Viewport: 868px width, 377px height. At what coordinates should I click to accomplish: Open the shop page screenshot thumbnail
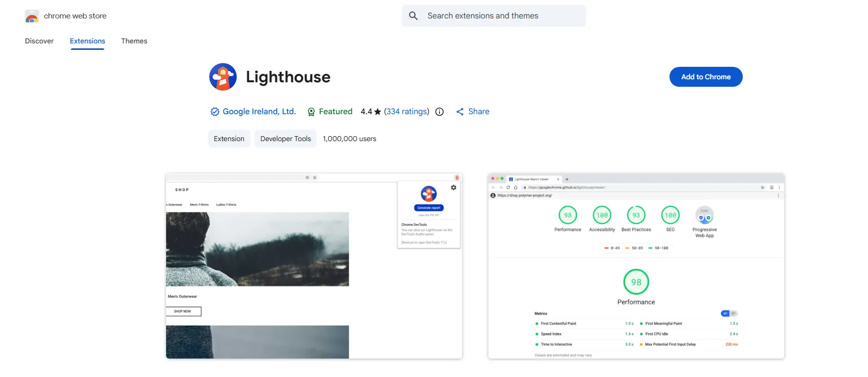coord(314,266)
